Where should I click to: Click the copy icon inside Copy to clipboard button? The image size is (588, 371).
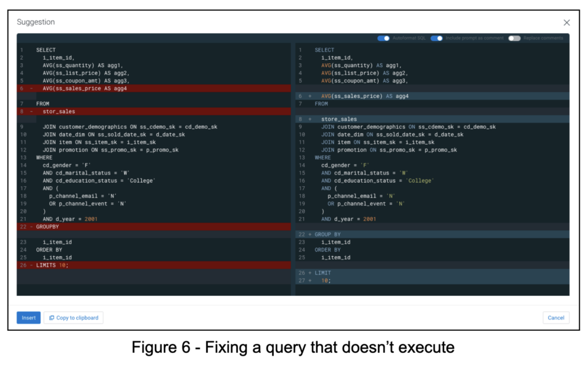tap(51, 318)
